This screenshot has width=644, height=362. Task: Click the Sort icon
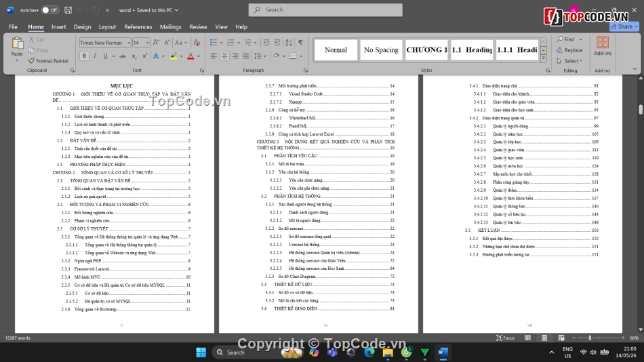click(x=289, y=42)
